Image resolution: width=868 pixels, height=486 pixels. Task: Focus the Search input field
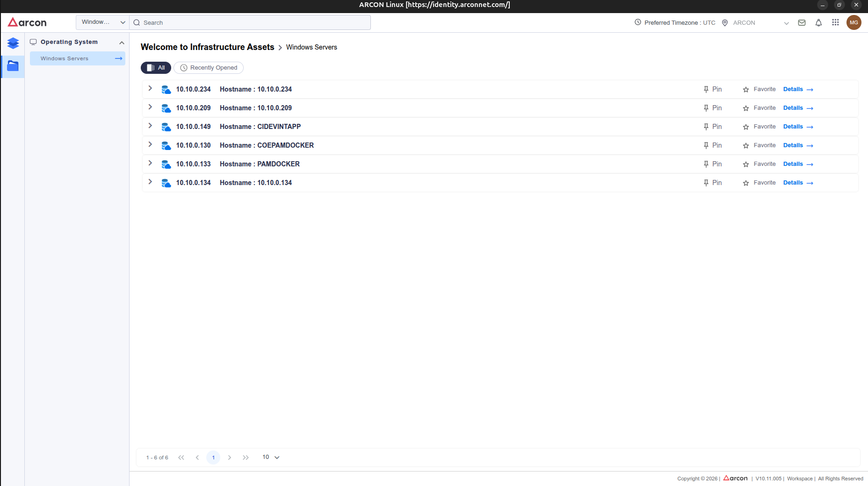[250, 22]
